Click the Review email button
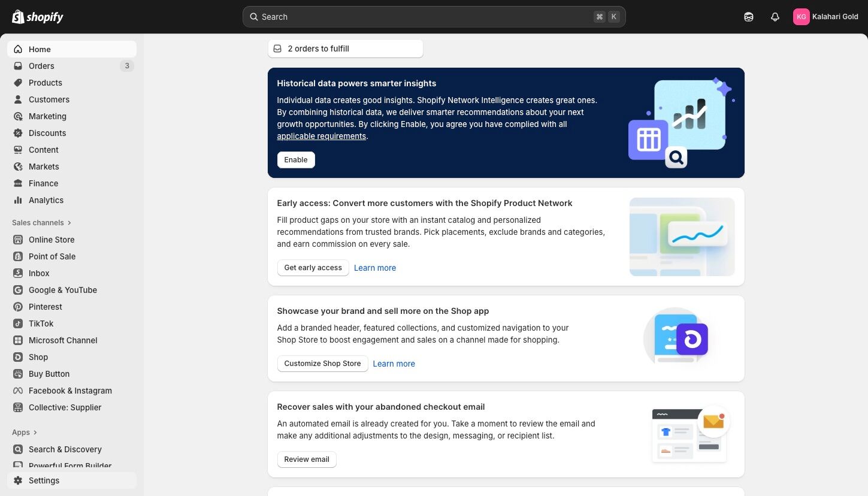 [x=307, y=459]
